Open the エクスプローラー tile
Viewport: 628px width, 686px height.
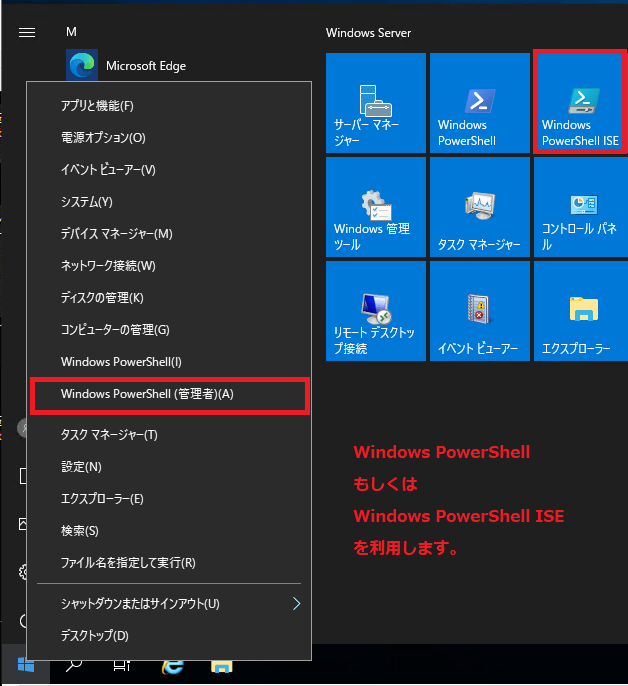[x=581, y=311]
